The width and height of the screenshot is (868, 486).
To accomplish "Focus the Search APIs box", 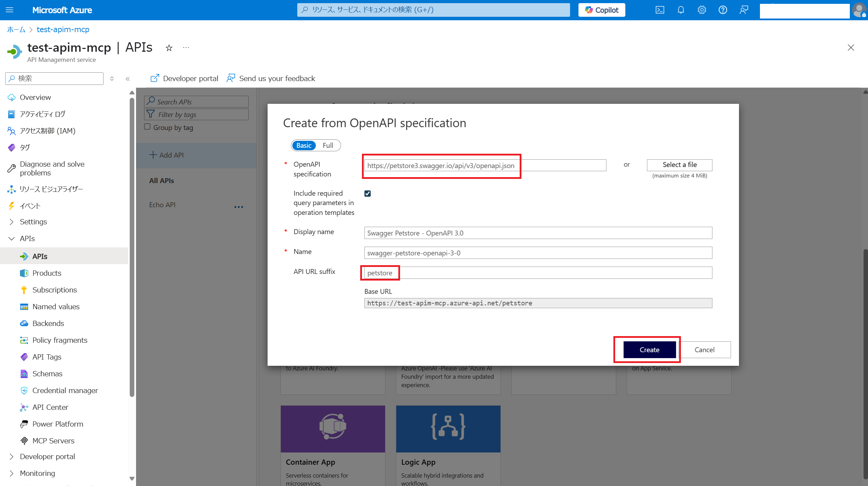I will 196,102.
